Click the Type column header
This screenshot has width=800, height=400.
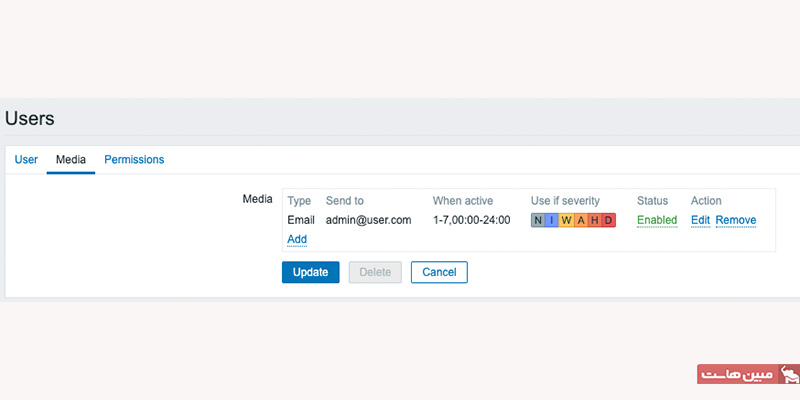tap(299, 201)
